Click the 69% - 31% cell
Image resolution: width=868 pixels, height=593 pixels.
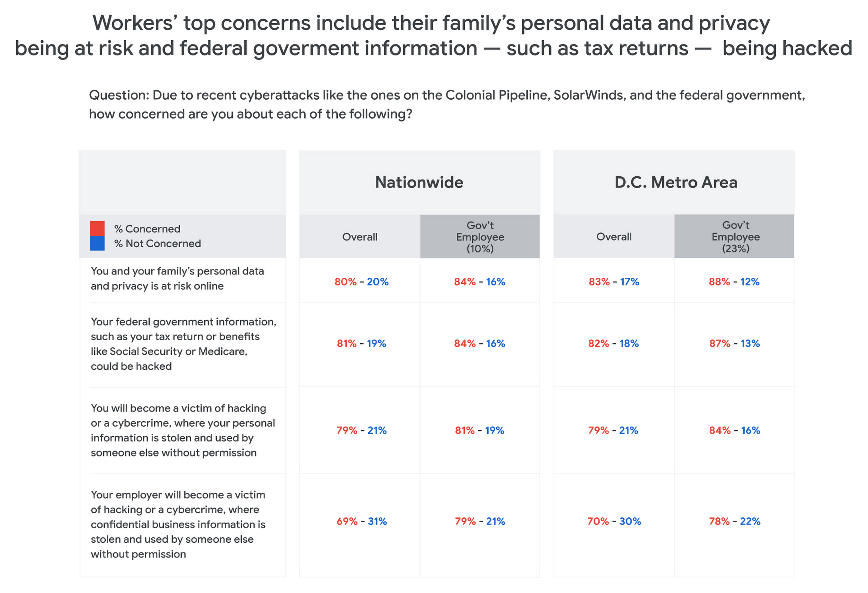[x=361, y=521]
